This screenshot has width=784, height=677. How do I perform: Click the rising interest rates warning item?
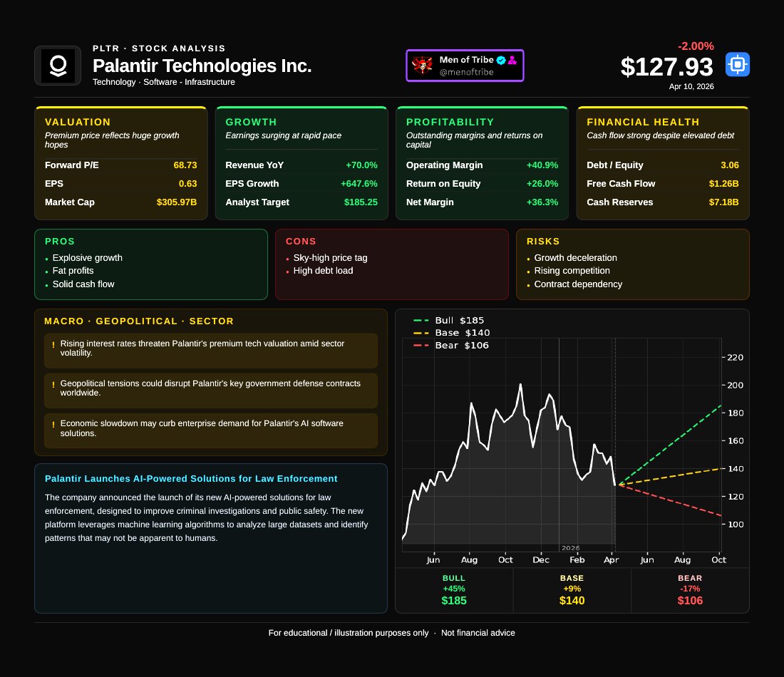pos(210,351)
